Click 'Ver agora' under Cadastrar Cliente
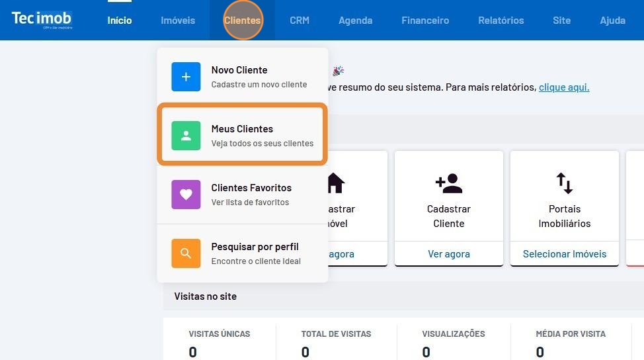 pyautogui.click(x=448, y=254)
